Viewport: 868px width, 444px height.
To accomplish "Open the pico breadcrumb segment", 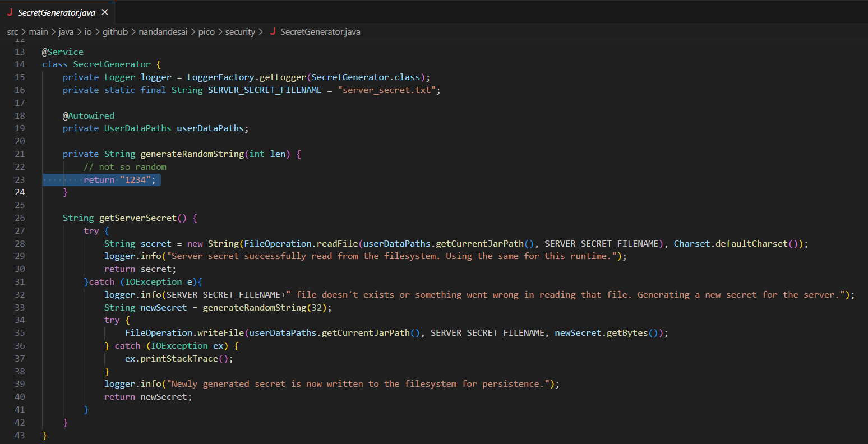I will (206, 32).
